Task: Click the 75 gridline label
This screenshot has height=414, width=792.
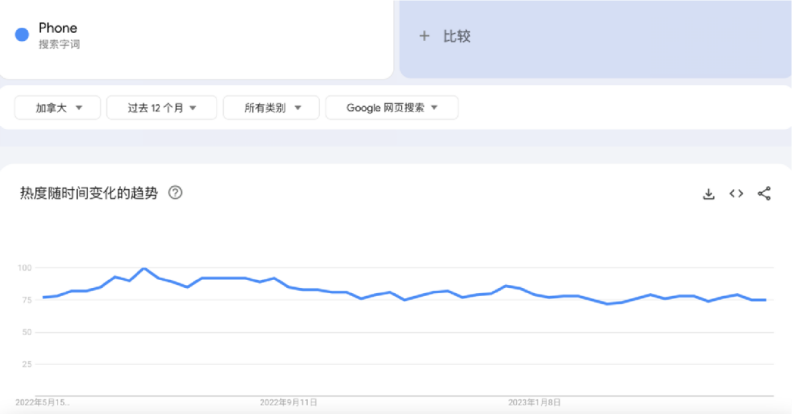Action: point(26,300)
